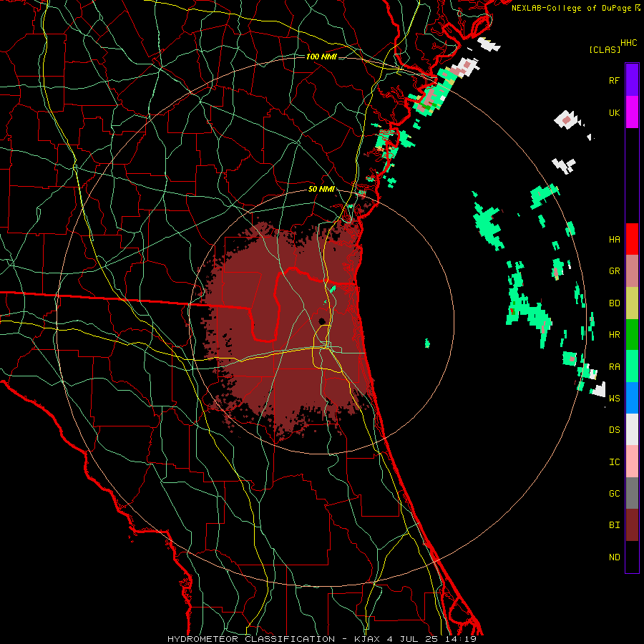Click the "UK" legend label

coord(614,112)
